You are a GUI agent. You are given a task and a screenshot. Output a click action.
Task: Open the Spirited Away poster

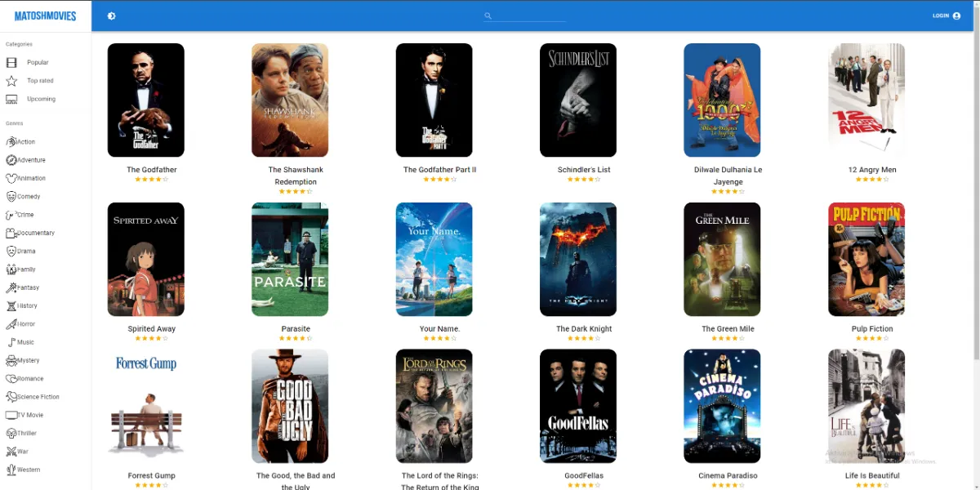click(146, 259)
